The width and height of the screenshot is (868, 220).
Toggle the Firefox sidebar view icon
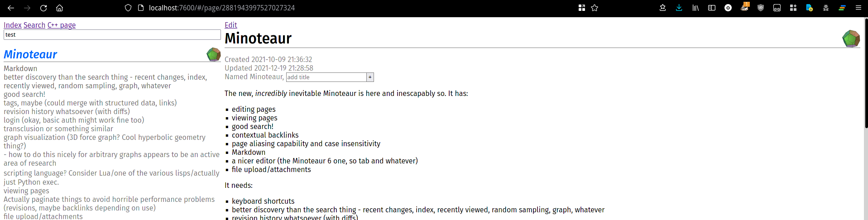[712, 8]
